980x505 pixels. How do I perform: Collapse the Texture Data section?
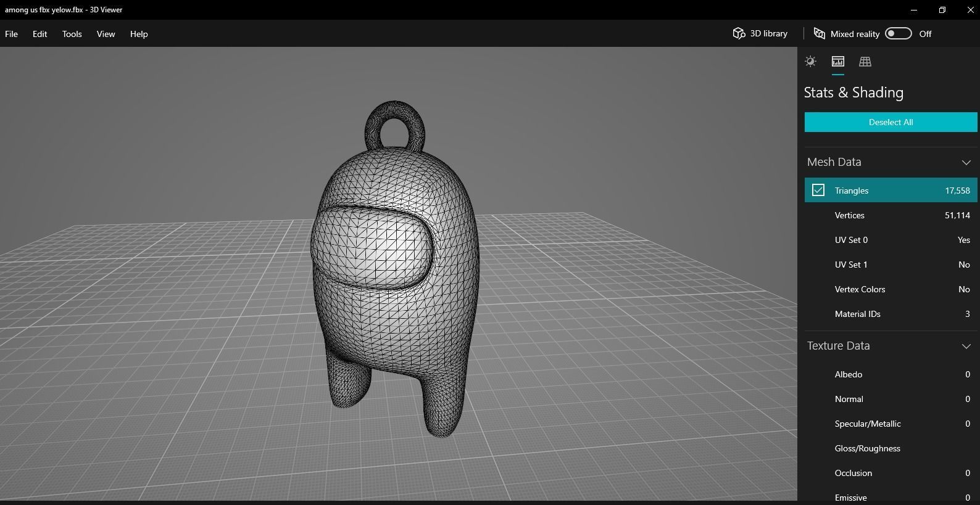click(x=966, y=346)
